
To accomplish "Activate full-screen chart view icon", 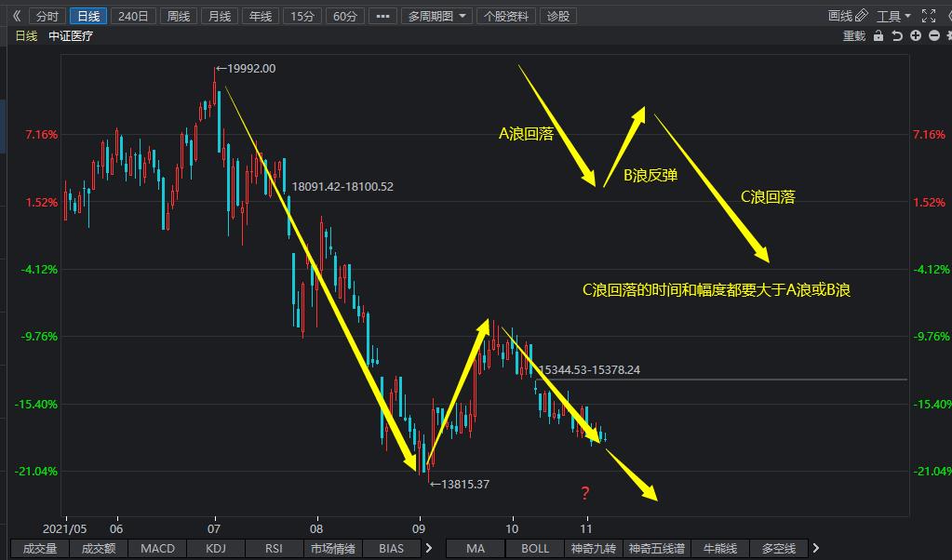I will click(x=928, y=15).
